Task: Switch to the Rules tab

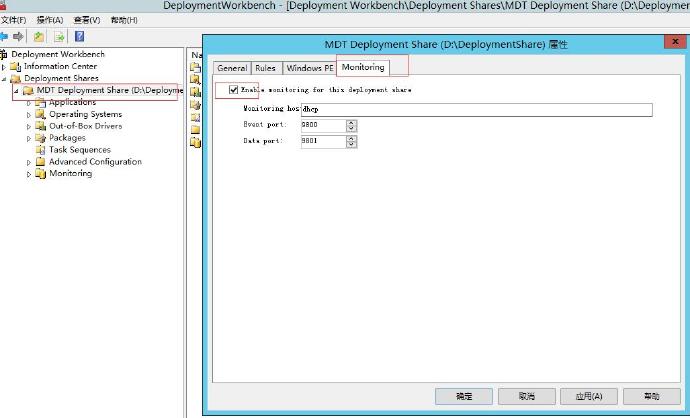Action: pos(265,68)
